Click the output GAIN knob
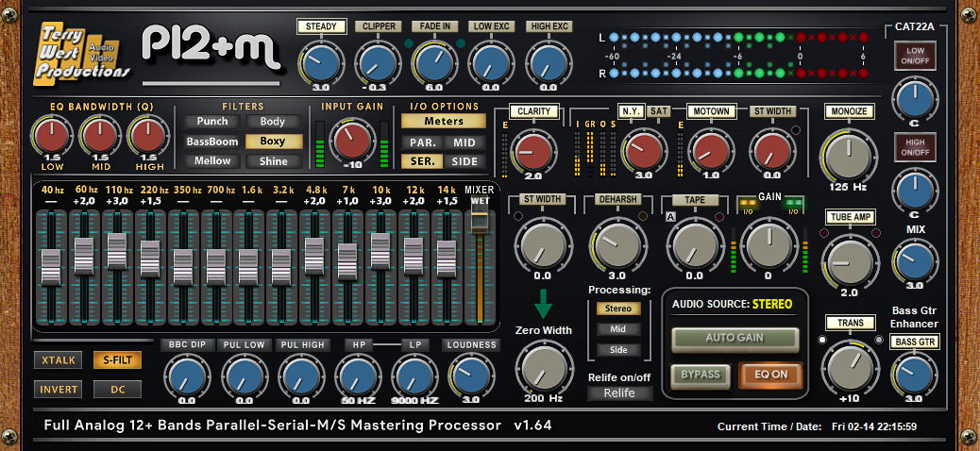 click(x=769, y=246)
